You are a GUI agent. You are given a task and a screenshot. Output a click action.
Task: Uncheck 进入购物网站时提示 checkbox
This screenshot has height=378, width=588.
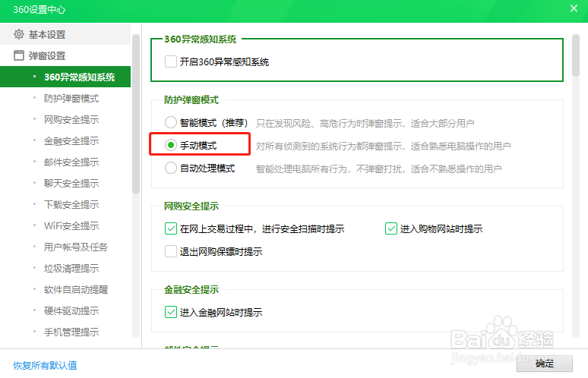pyautogui.click(x=391, y=228)
